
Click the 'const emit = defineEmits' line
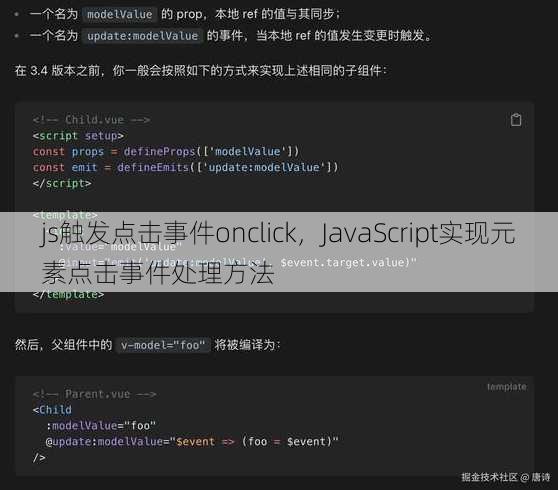(x=185, y=167)
